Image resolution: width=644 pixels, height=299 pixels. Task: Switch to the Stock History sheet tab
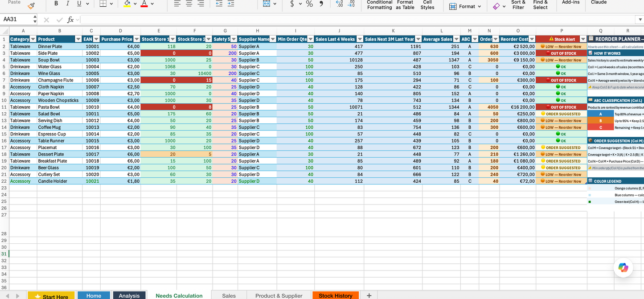[x=336, y=296]
